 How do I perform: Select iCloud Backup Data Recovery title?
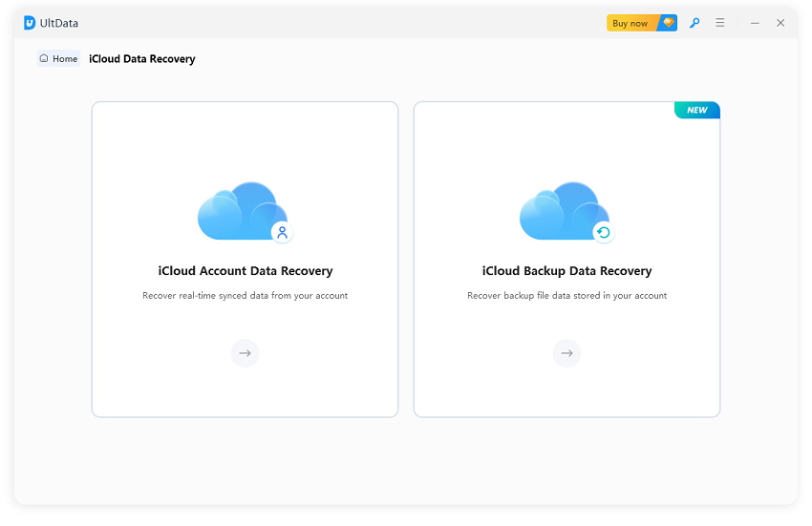tap(567, 271)
